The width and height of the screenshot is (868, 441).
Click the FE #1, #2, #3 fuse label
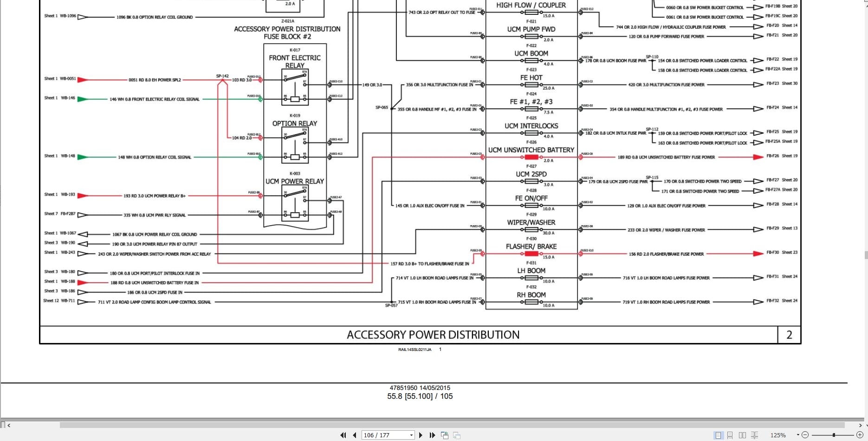pos(531,102)
